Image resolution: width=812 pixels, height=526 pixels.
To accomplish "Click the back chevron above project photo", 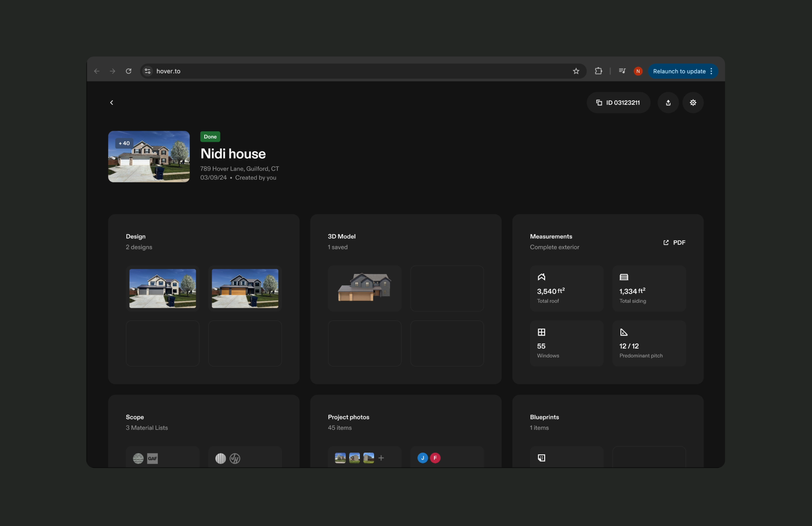I will 112,103.
